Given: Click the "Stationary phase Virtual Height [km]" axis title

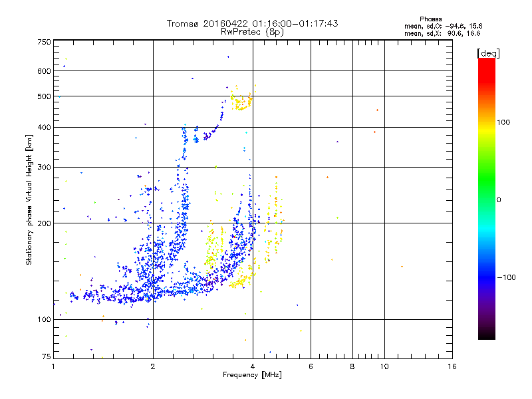Looking at the screenshot, I should 29,200.
